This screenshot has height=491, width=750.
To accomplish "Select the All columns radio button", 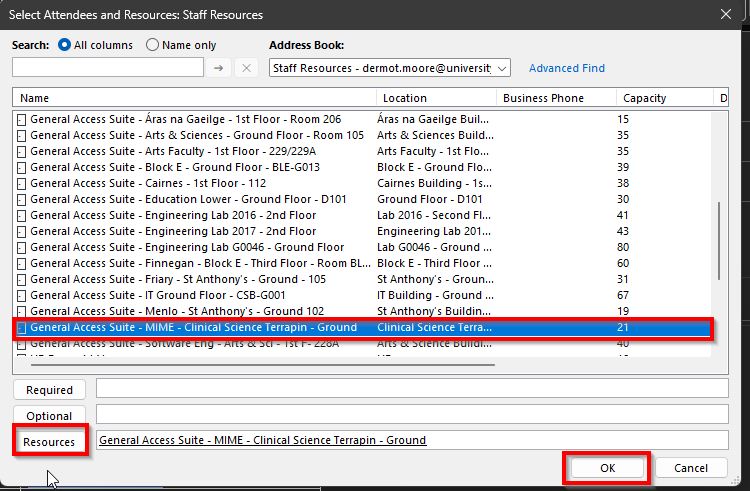I will (x=66, y=45).
